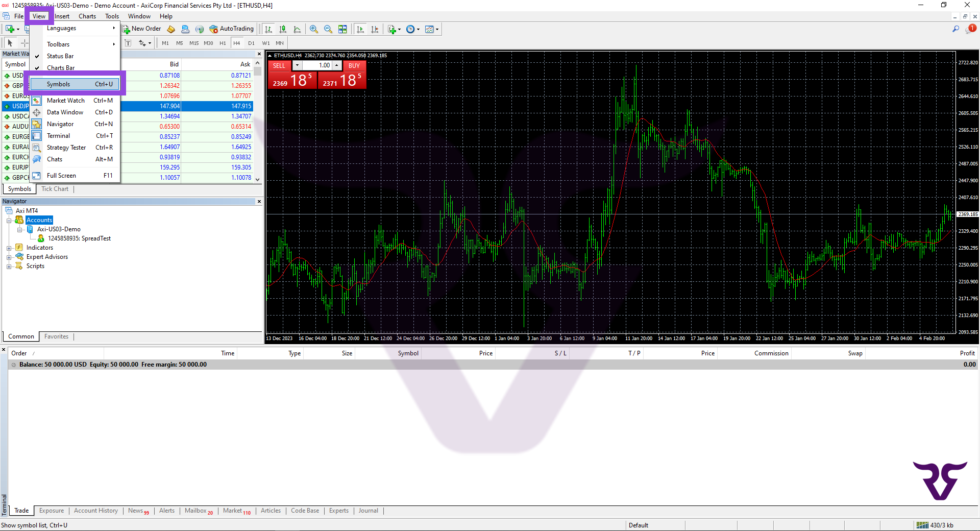
Task: Switch timeframe to D1
Action: pyautogui.click(x=251, y=43)
